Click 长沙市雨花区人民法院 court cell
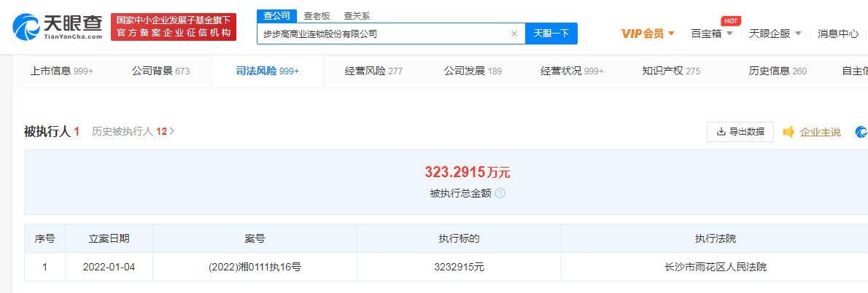This screenshot has width=868, height=293. [x=716, y=267]
